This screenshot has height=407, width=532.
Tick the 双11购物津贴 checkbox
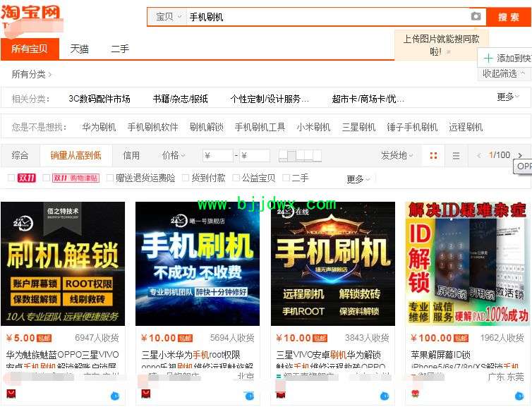click(47, 178)
